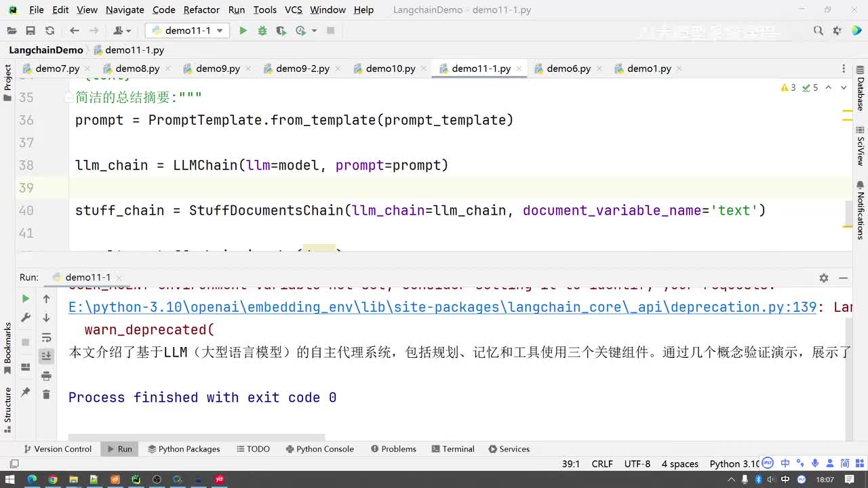
Task: Open the Refactor menu
Action: [x=201, y=9]
